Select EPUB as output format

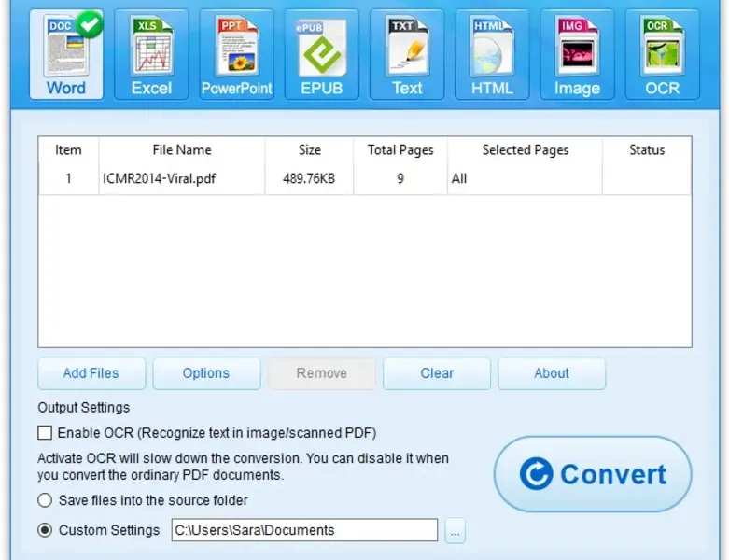coord(322,54)
